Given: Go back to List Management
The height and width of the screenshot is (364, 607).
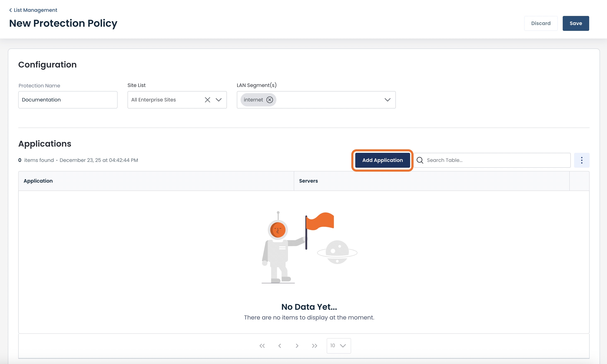Looking at the screenshot, I should [x=33, y=10].
